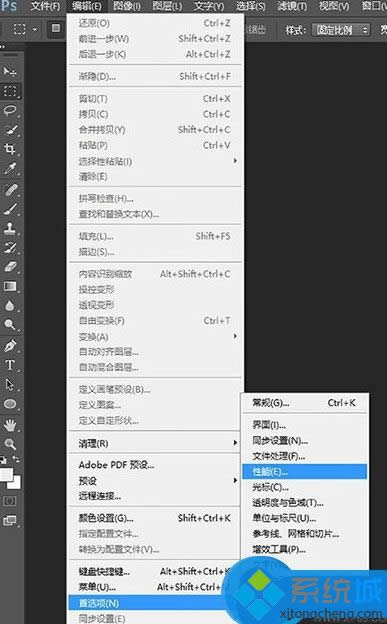
Task: Choose 文件处理(F)... preferences entry
Action: pos(304,456)
